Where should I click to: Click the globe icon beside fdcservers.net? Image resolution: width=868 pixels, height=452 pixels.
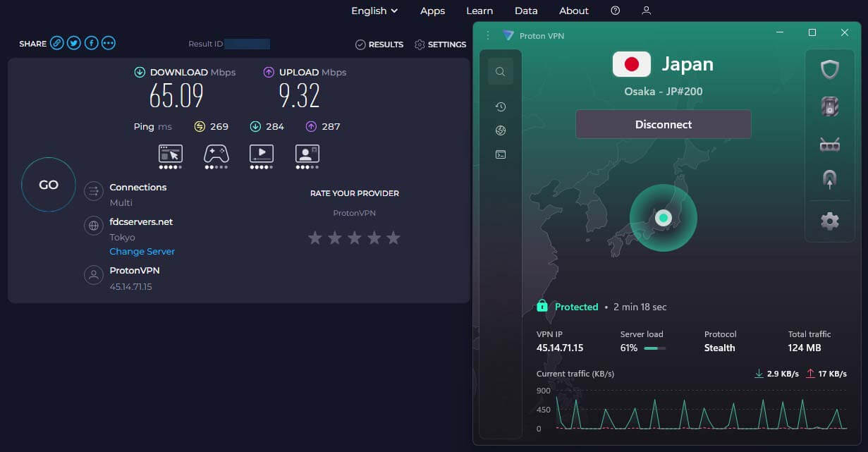coord(94,226)
